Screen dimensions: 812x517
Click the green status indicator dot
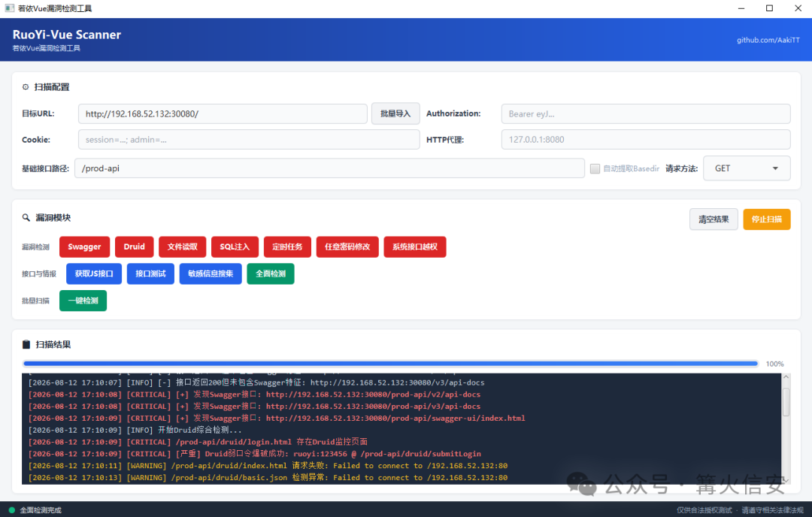12,510
